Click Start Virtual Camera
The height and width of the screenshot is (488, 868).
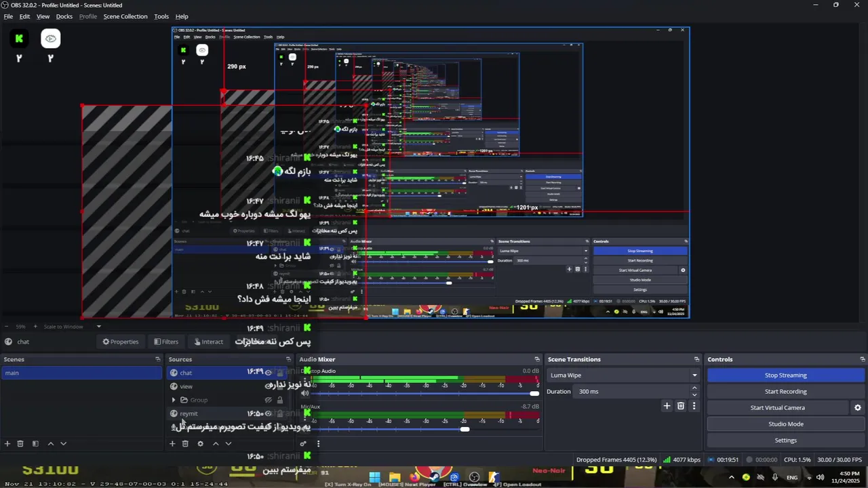click(778, 407)
